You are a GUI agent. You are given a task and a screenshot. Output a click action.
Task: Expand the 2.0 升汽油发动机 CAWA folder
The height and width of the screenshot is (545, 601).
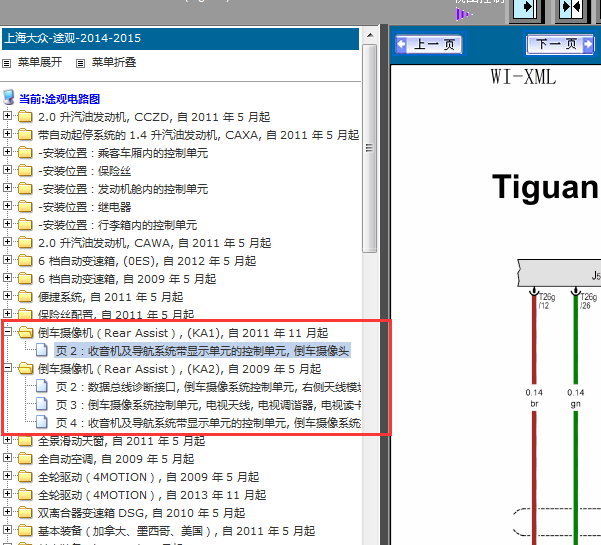point(7,241)
